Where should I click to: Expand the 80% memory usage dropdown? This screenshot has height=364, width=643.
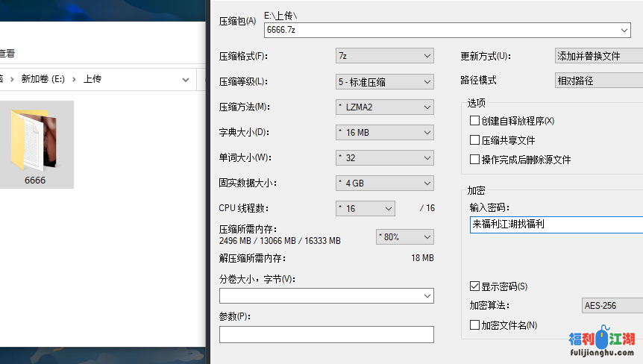pos(404,236)
